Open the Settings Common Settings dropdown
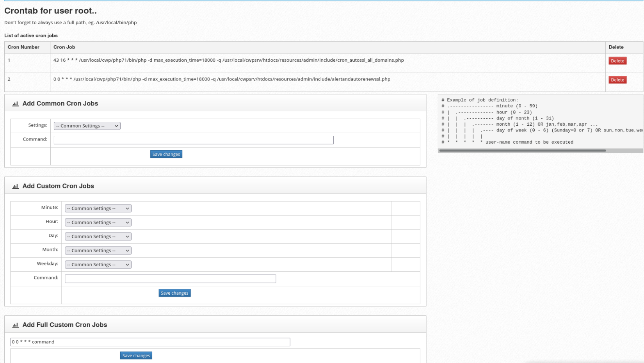Image resolution: width=644 pixels, height=363 pixels. [x=87, y=126]
